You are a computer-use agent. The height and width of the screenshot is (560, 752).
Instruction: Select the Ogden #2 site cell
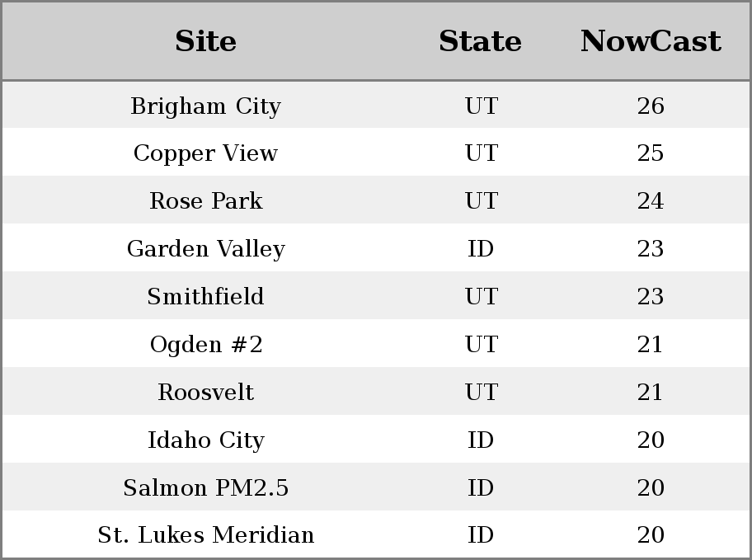(206, 344)
